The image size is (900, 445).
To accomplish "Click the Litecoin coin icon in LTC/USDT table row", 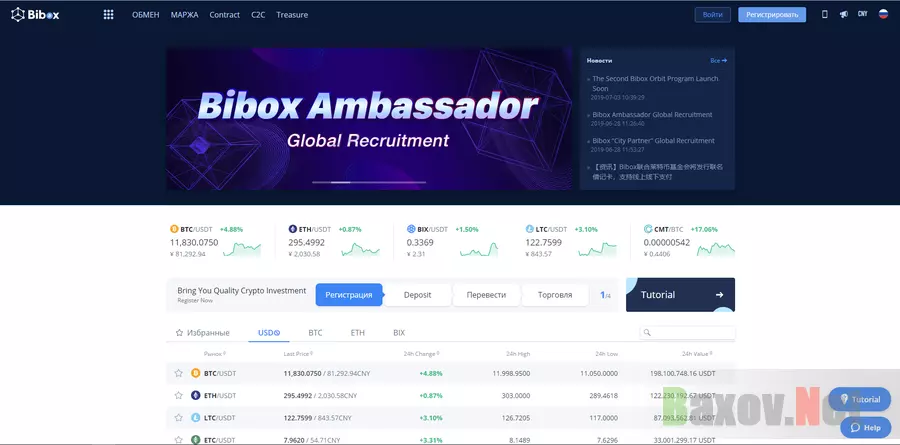I will [196, 417].
